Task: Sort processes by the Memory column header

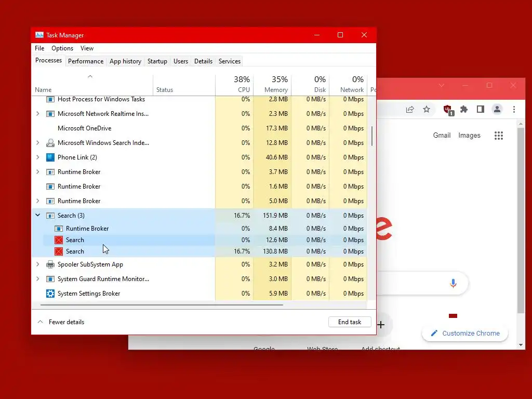Action: click(x=272, y=85)
